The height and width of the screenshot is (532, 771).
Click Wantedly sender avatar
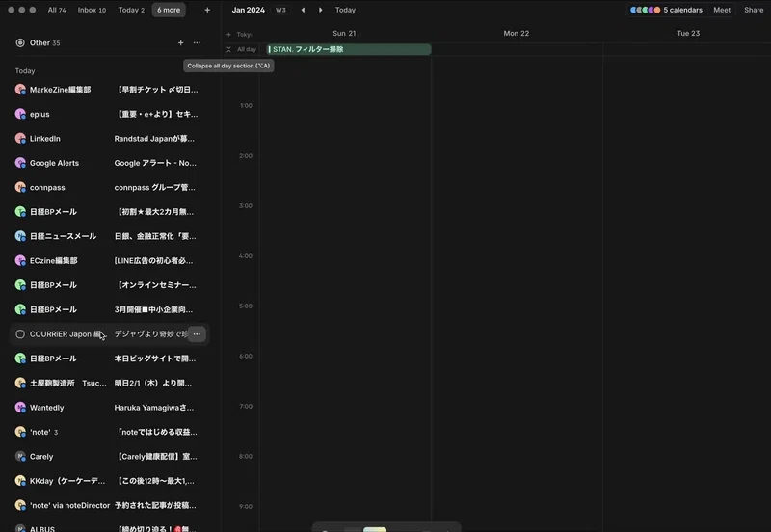click(20, 408)
